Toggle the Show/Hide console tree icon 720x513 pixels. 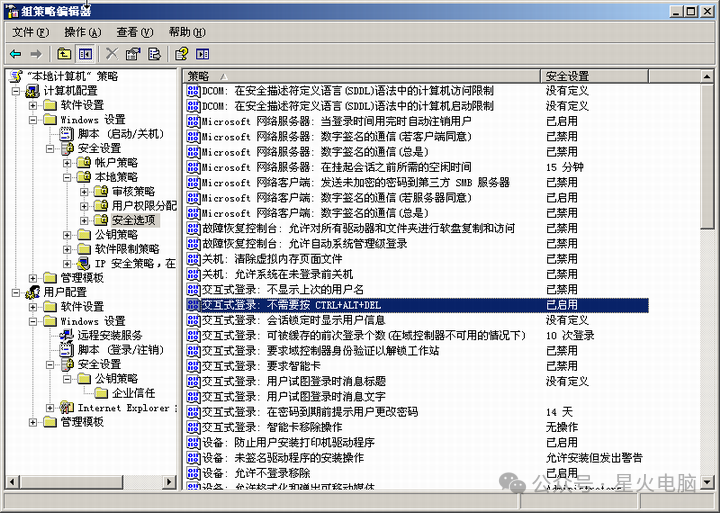[x=85, y=54]
